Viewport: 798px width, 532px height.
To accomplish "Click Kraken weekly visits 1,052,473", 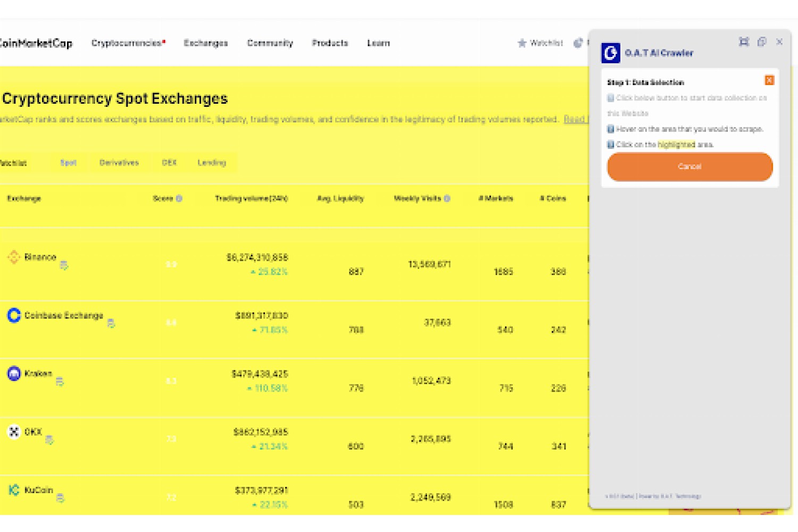I will coord(431,381).
